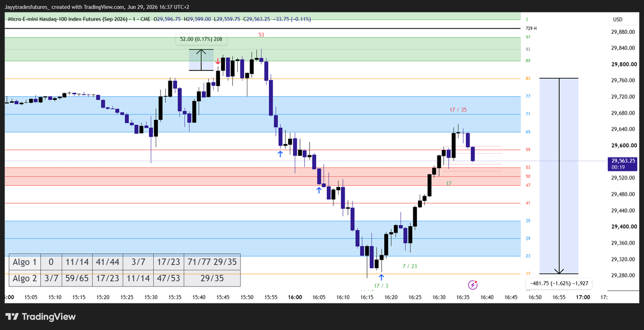Click the level label 41 on the red line

[x=528, y=203]
